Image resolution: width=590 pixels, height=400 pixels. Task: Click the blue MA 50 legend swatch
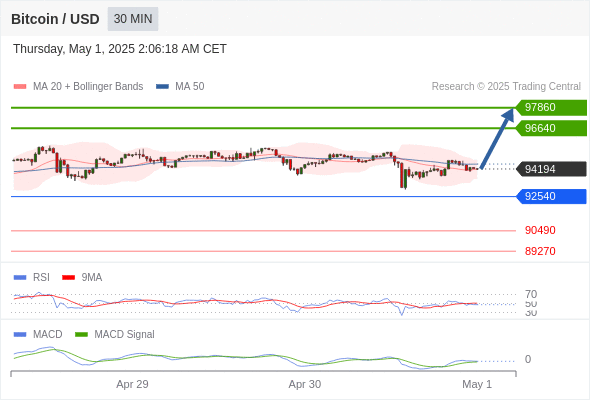[162, 87]
